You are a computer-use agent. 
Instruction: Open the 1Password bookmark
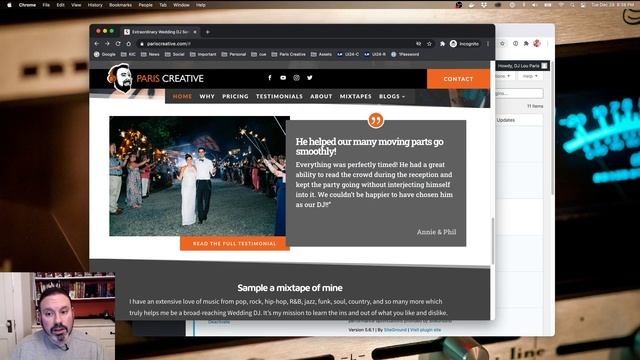pos(405,54)
